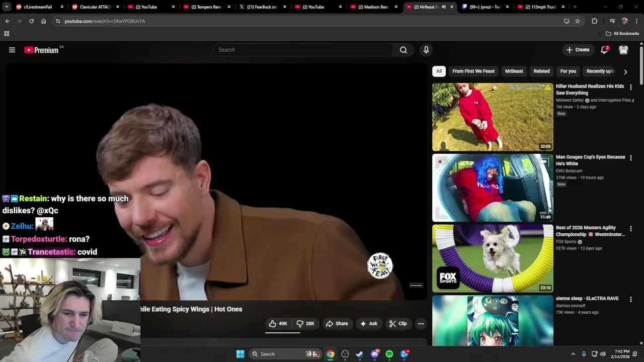This screenshot has width=644, height=362.
Task: Click First We Feast watermark on video
Action: coord(380,265)
